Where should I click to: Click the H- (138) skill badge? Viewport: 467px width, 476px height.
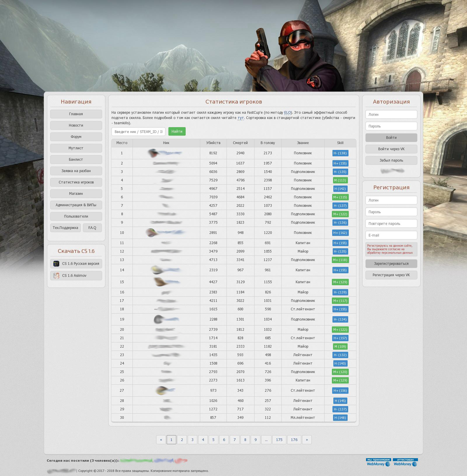340,153
